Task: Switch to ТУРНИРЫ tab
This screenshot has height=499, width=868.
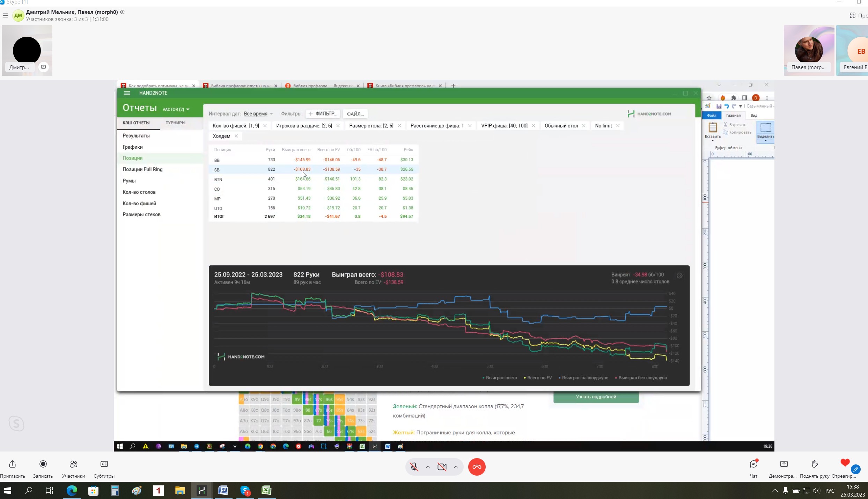Action: (176, 123)
